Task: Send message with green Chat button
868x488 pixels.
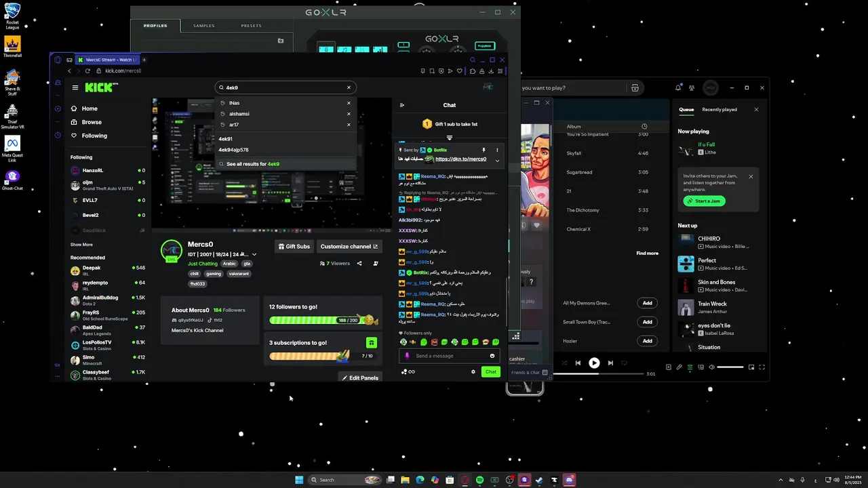Action: [491, 371]
